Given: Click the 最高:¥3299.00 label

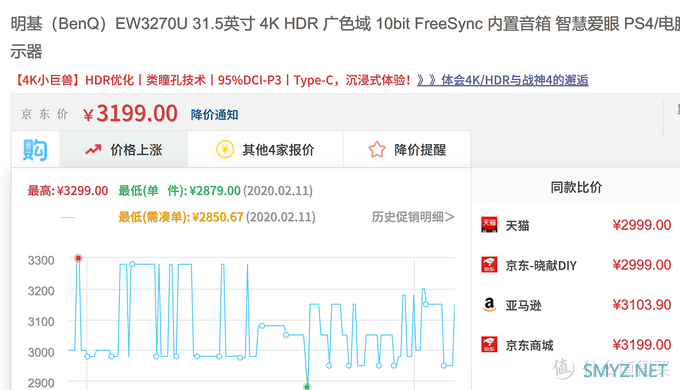Looking at the screenshot, I should click(x=68, y=191).
